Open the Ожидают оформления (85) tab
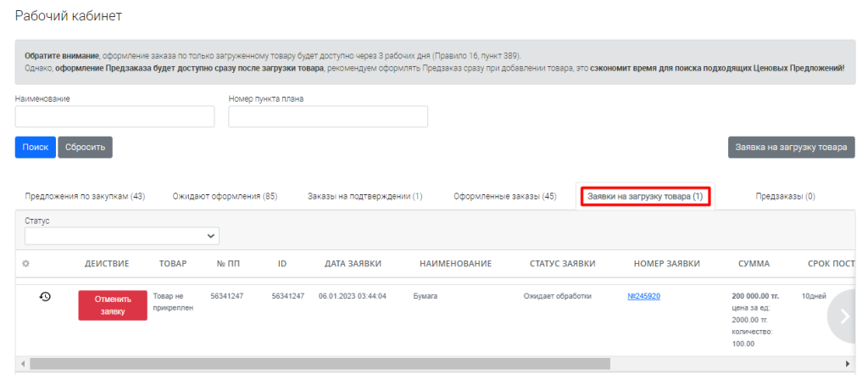This screenshot has width=868, height=375. click(x=225, y=196)
